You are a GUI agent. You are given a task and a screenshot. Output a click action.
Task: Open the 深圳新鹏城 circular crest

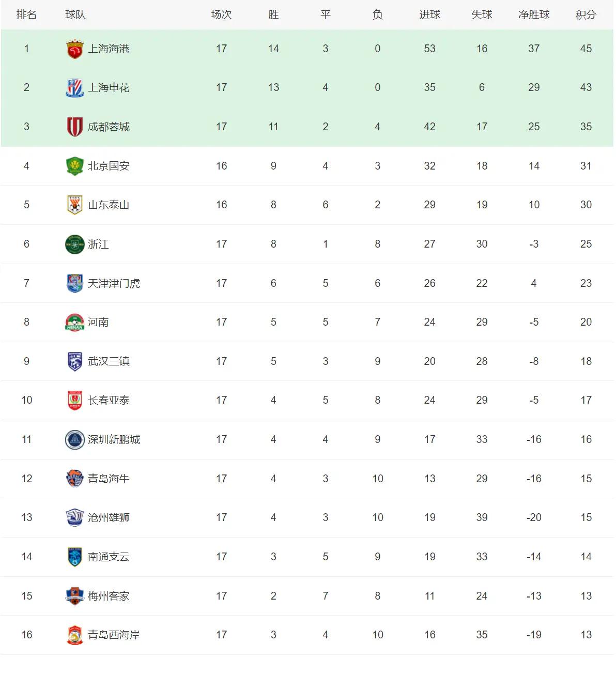click(75, 439)
